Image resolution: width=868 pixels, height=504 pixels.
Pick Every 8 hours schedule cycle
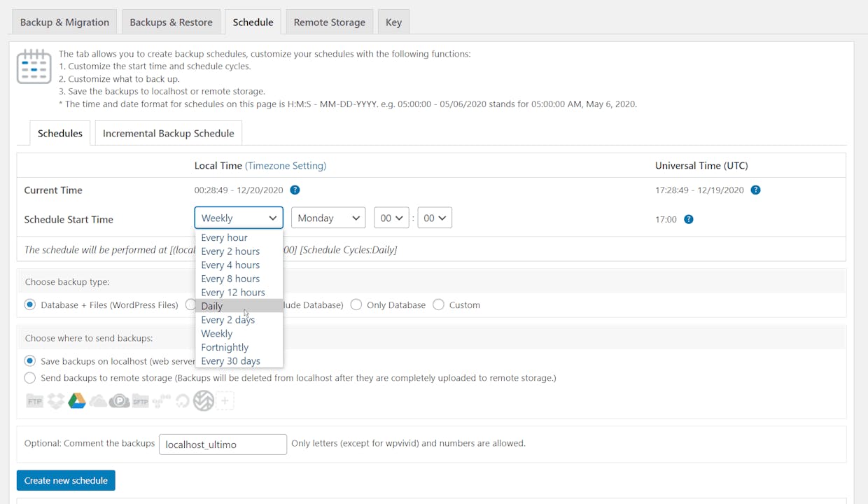(239, 279)
